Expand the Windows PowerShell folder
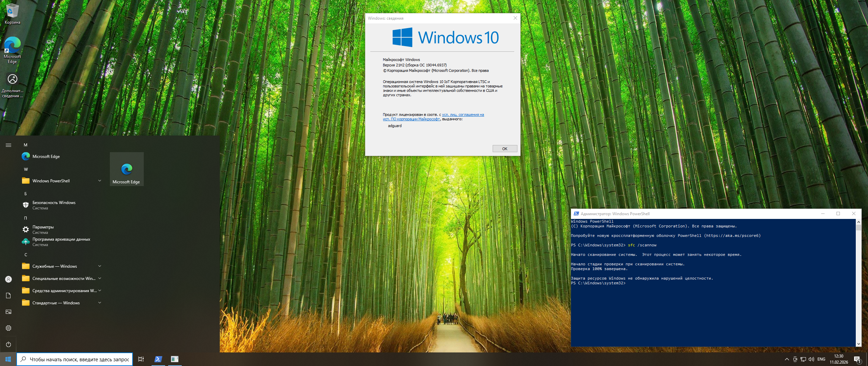The width and height of the screenshot is (868, 366). (61, 181)
